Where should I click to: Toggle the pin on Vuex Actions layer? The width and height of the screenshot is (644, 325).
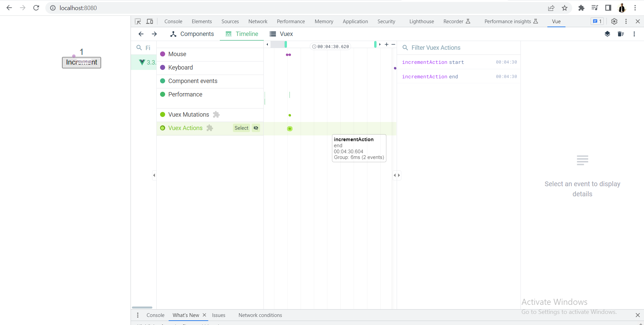209,128
